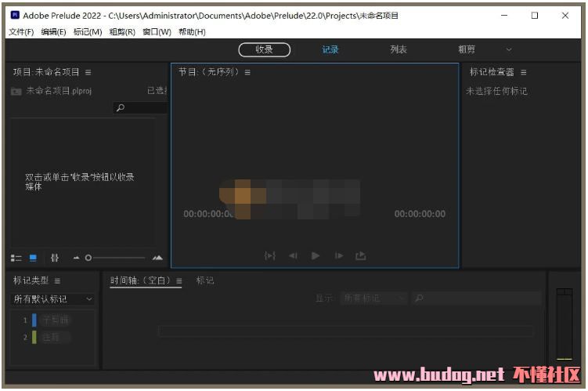Click the project search field
The height and width of the screenshot is (391, 588).
click(140, 108)
